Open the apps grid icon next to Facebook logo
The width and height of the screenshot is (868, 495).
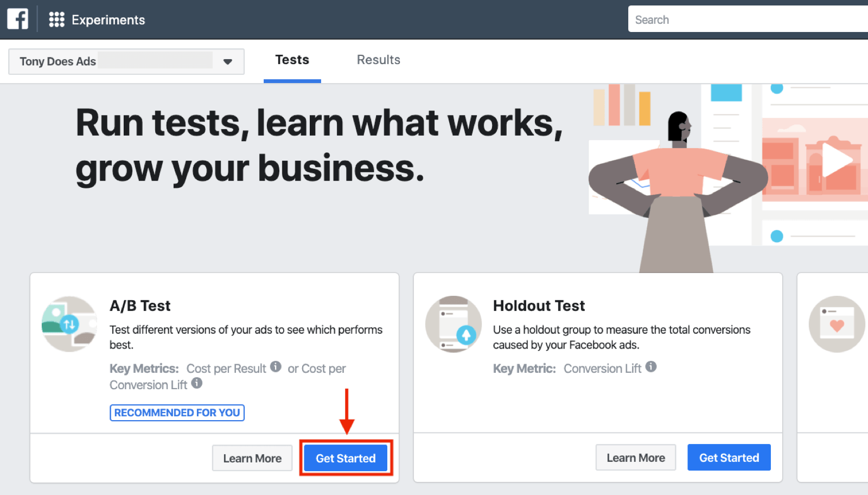[56, 18]
